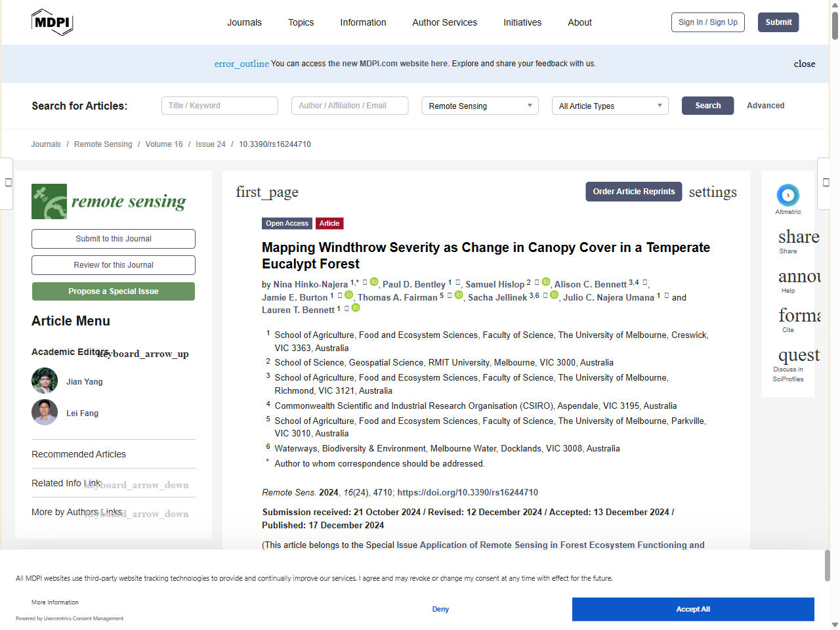Viewport: 840px width, 630px height.
Task: Open the Altmetric score badge
Action: point(787,196)
